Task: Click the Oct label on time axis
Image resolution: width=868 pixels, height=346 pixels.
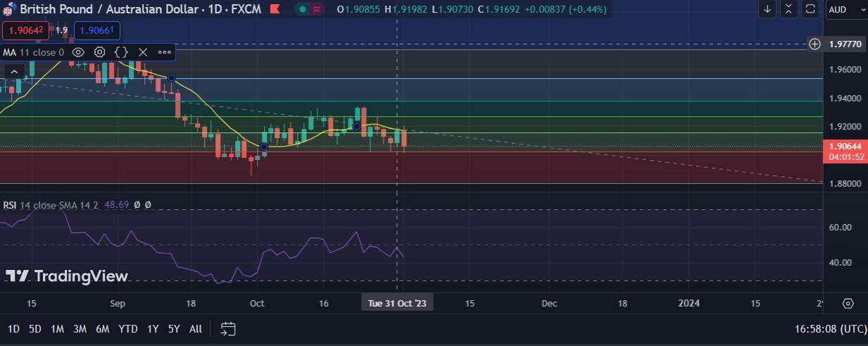Action: [257, 303]
